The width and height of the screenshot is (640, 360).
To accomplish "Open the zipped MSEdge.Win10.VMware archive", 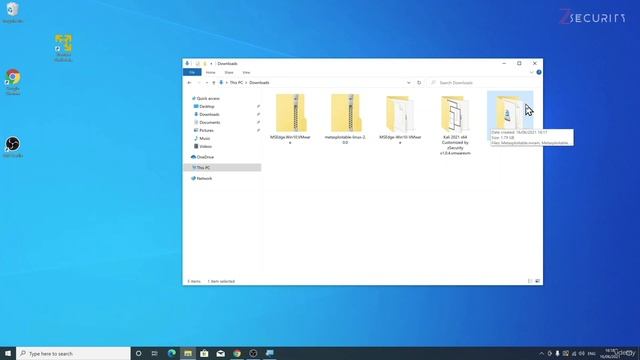I will (x=290, y=119).
